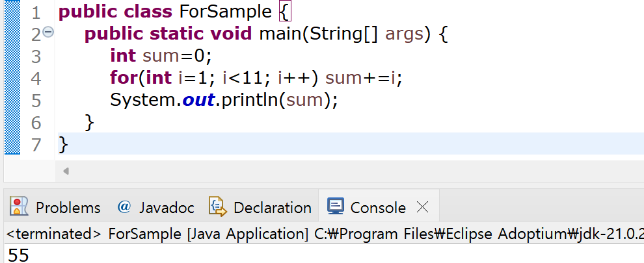Open the Javadoc tab
The width and height of the screenshot is (644, 263).
click(x=156, y=208)
